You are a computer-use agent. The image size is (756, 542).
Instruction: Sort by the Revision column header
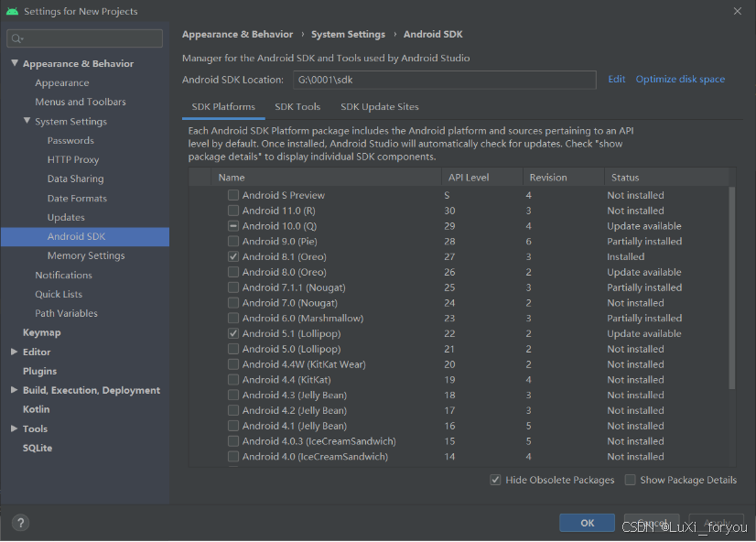coord(564,178)
